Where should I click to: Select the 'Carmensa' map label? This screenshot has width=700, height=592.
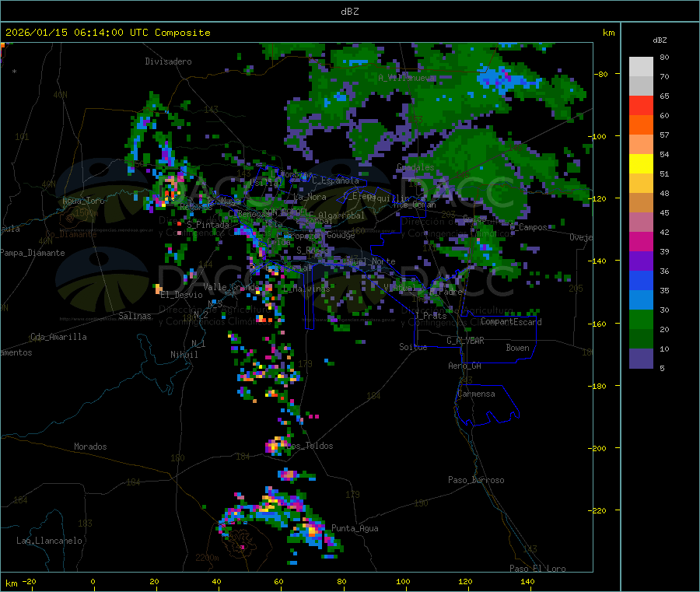[x=476, y=394]
